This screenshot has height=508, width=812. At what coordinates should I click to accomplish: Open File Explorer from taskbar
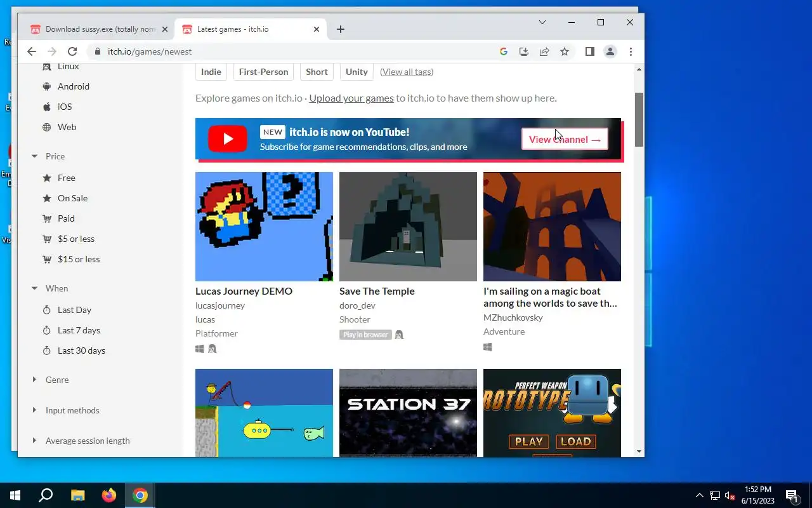(77, 495)
